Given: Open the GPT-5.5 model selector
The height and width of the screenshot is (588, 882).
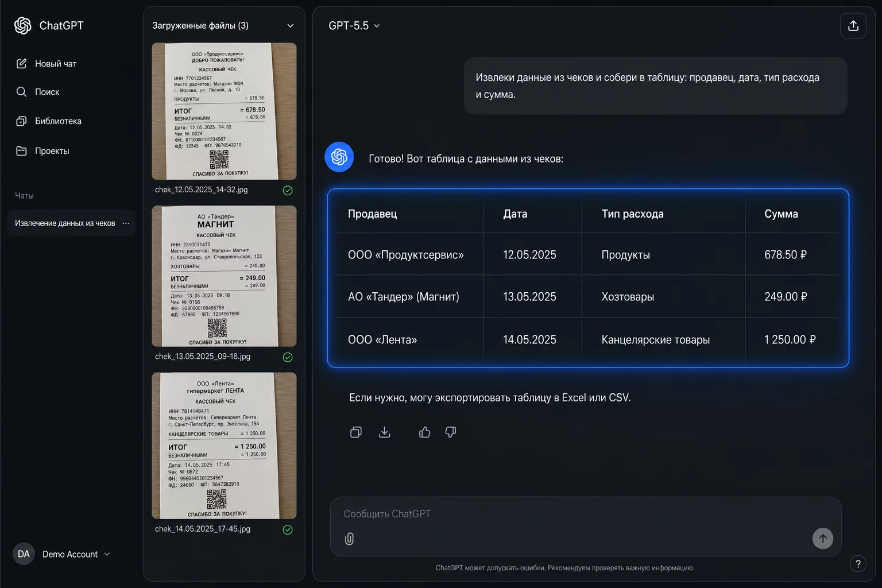Looking at the screenshot, I should pyautogui.click(x=354, y=26).
